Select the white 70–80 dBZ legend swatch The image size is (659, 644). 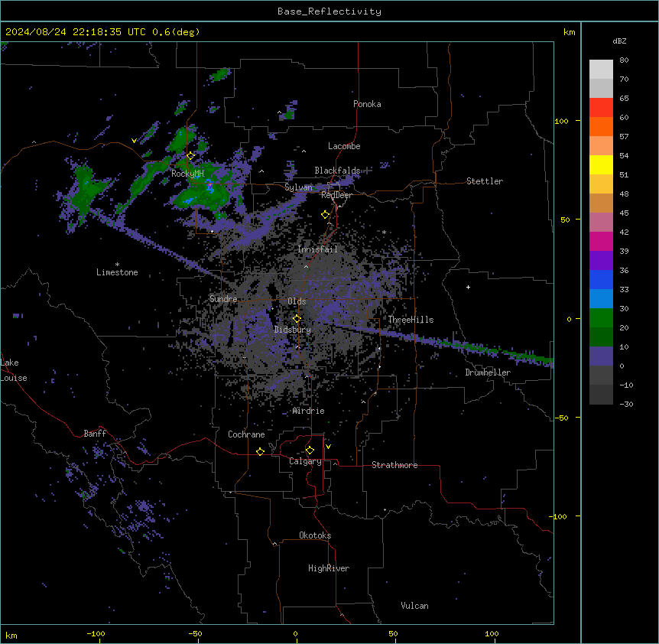pos(601,70)
